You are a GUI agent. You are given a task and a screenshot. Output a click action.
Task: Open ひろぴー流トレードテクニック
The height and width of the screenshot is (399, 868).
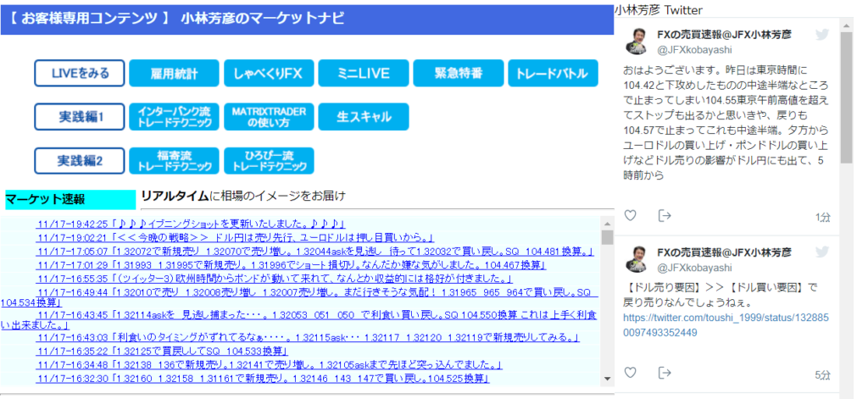[269, 161]
